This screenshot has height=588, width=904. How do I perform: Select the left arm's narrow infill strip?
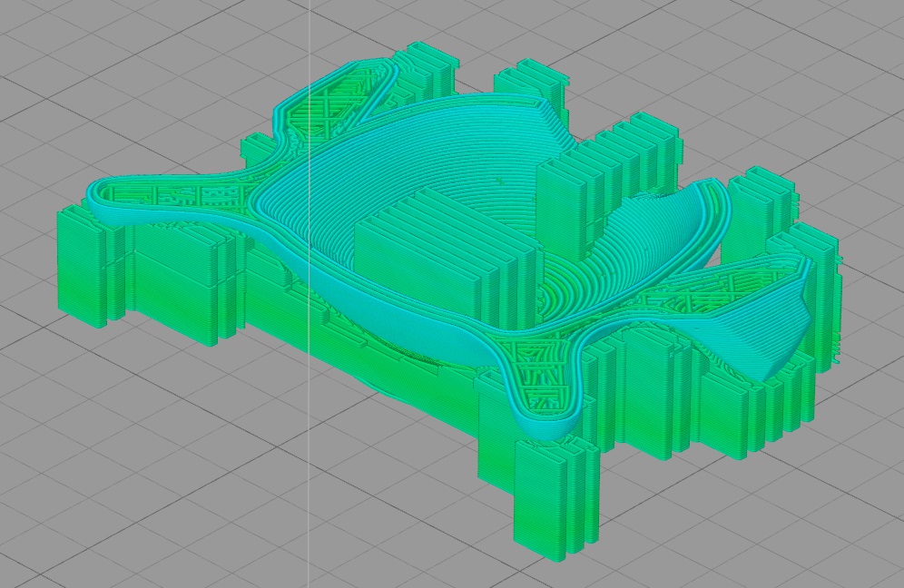coord(172,195)
